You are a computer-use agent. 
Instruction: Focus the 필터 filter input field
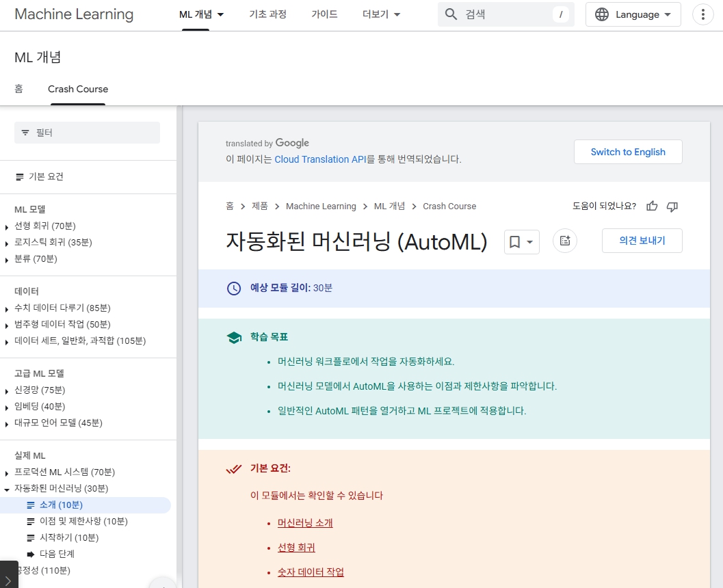(87, 133)
